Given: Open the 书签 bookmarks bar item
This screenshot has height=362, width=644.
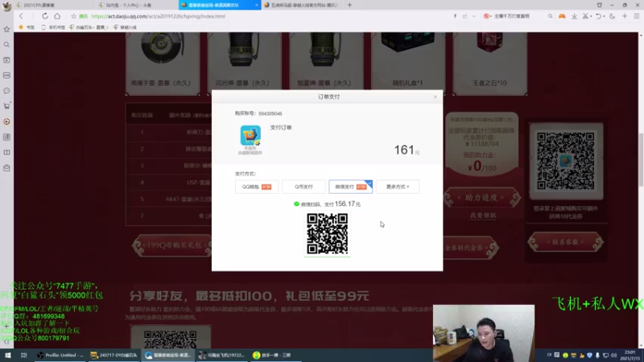Looking at the screenshot, I should (x=27, y=27).
